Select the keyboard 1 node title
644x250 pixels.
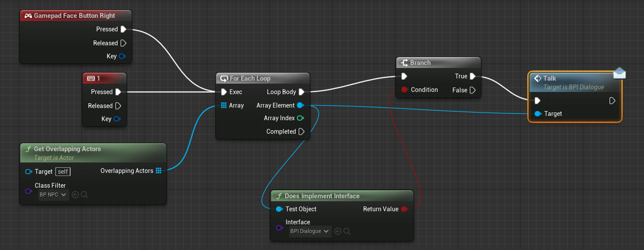(x=98, y=78)
